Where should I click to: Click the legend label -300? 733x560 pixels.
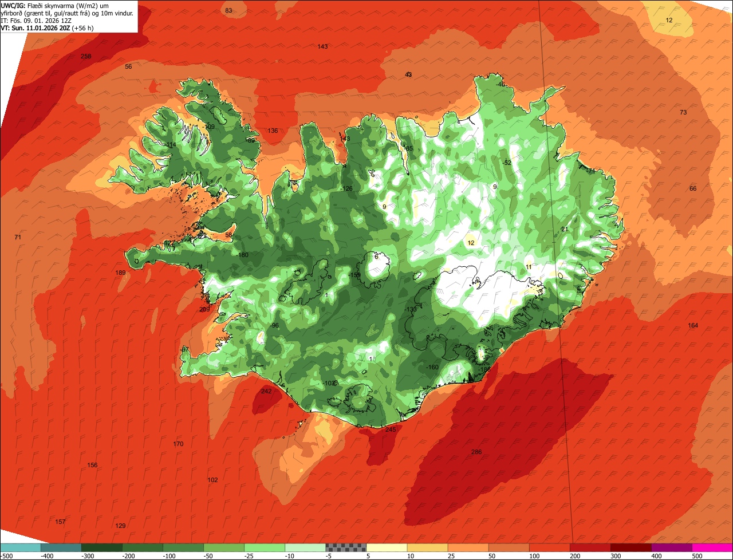pyautogui.click(x=88, y=556)
